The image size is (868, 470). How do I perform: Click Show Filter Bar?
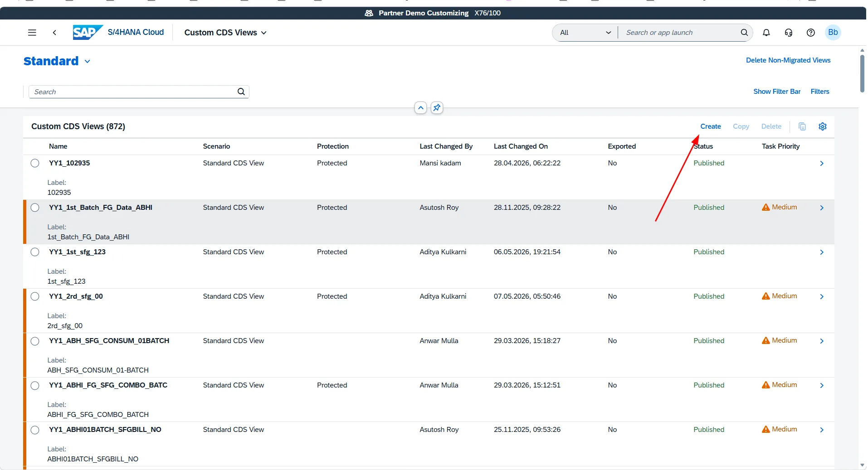click(x=777, y=92)
